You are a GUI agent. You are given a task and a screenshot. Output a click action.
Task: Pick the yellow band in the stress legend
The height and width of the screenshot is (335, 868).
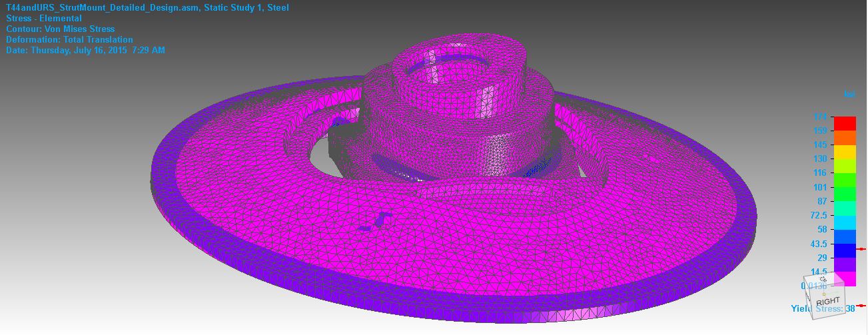point(845,151)
